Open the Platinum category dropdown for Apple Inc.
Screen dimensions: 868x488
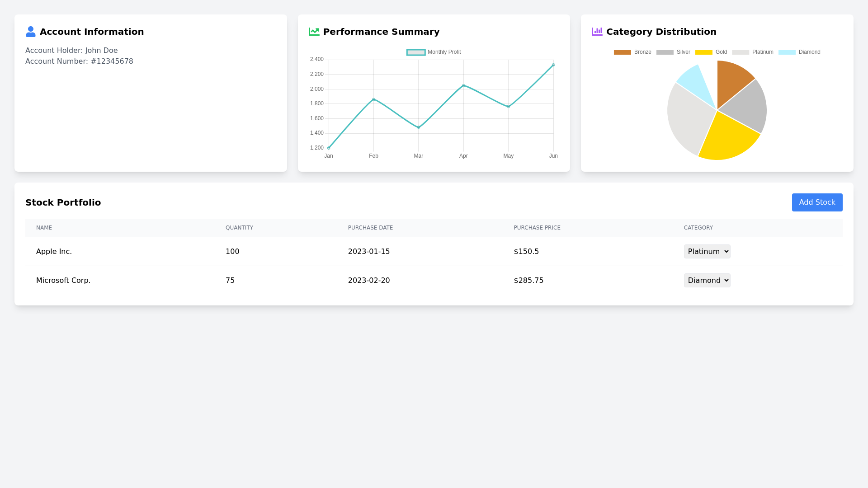[707, 251]
